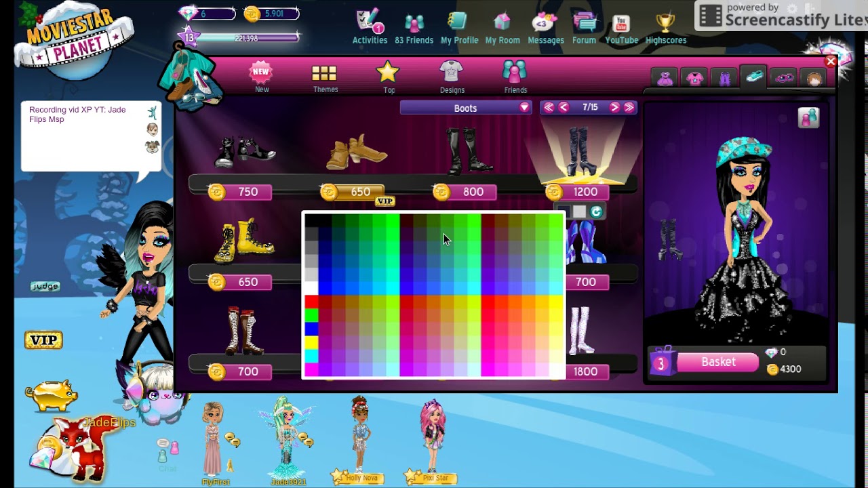Select the spotlighted black platform boots
Image resolution: width=868 pixels, height=488 pixels.
[580, 150]
